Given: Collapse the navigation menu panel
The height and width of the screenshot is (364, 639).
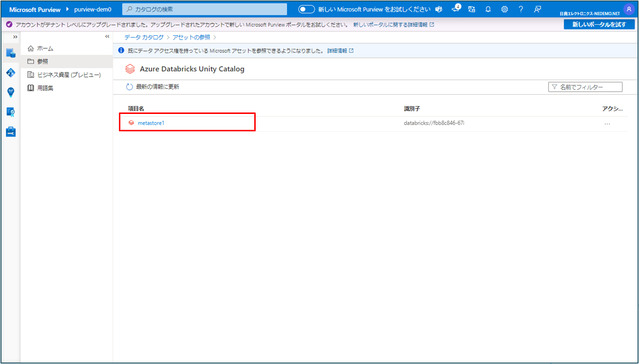Looking at the screenshot, I should (107, 37).
